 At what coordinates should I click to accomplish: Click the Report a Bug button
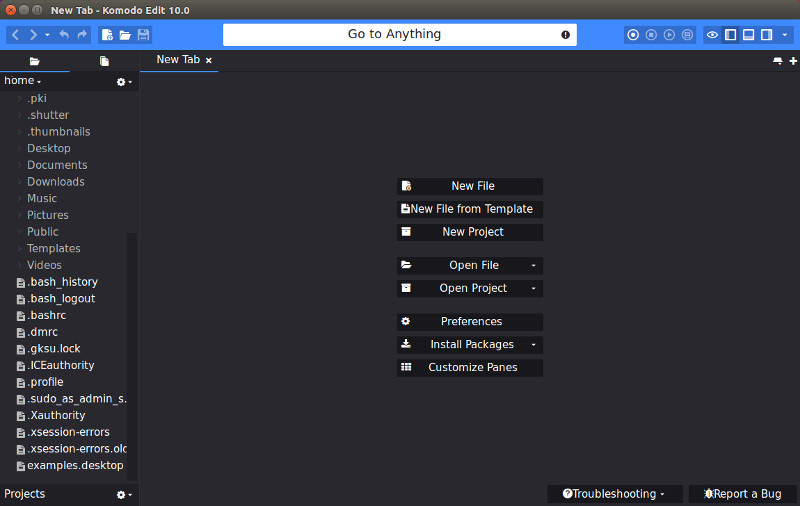(x=743, y=494)
